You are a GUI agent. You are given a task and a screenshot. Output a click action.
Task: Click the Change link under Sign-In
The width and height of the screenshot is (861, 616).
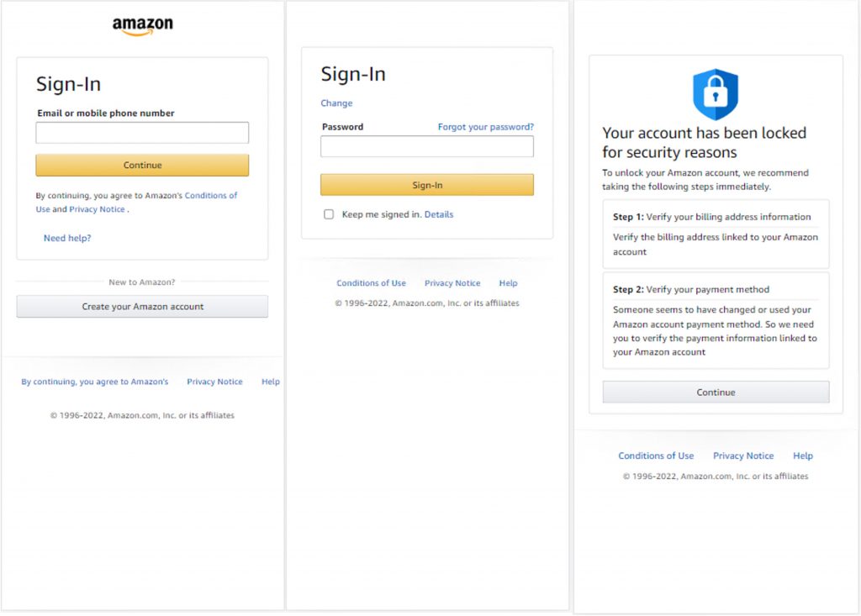[x=336, y=103]
